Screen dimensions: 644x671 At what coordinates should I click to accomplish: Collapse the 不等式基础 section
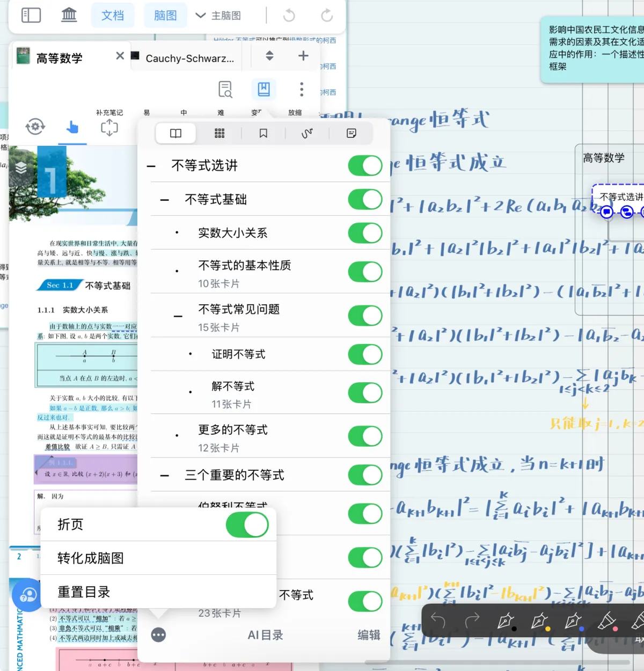tap(165, 200)
